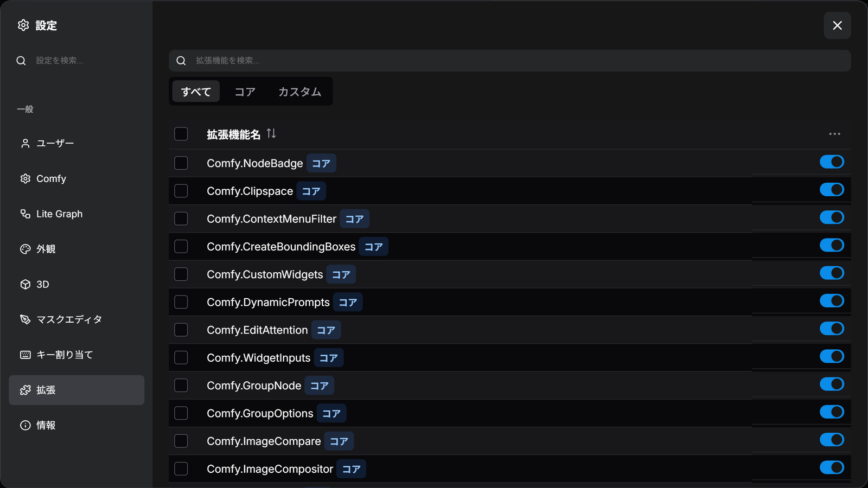The width and height of the screenshot is (868, 488).
Task: Open キー割り当て keybinding settings
Action: tap(76, 355)
